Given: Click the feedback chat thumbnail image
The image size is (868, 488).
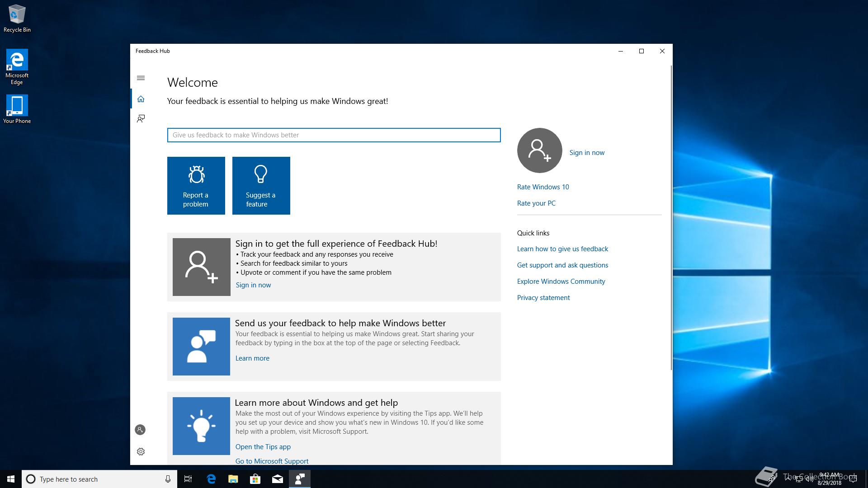Looking at the screenshot, I should click(x=201, y=347).
